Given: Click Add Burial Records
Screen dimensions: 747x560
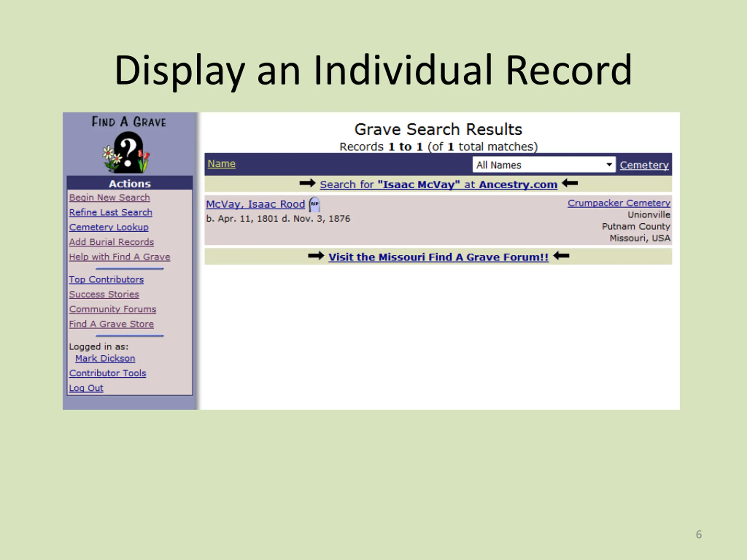Looking at the screenshot, I should (111, 242).
